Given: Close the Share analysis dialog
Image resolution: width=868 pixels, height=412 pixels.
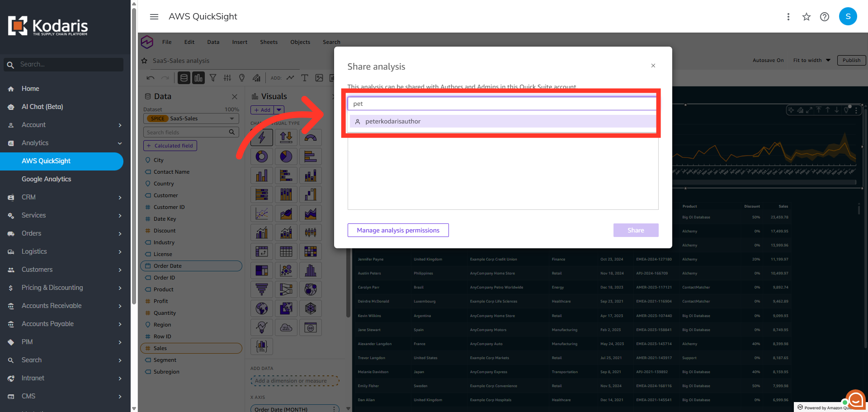Looking at the screenshot, I should pyautogui.click(x=653, y=66).
